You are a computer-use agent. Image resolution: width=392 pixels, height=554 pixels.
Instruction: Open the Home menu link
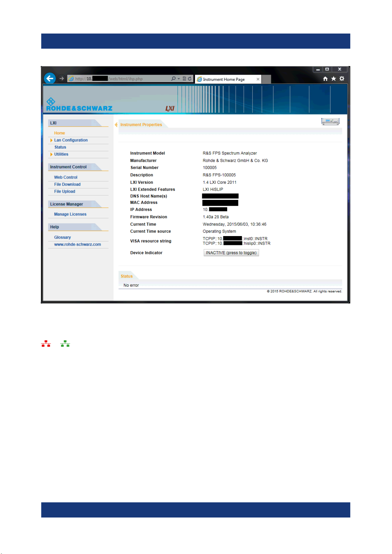(x=60, y=133)
